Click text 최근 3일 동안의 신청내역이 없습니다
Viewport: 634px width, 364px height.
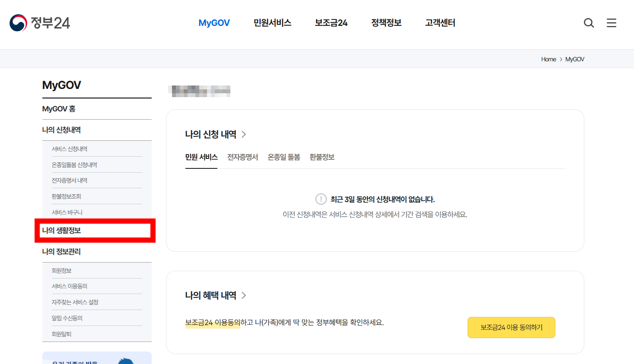tap(382, 199)
